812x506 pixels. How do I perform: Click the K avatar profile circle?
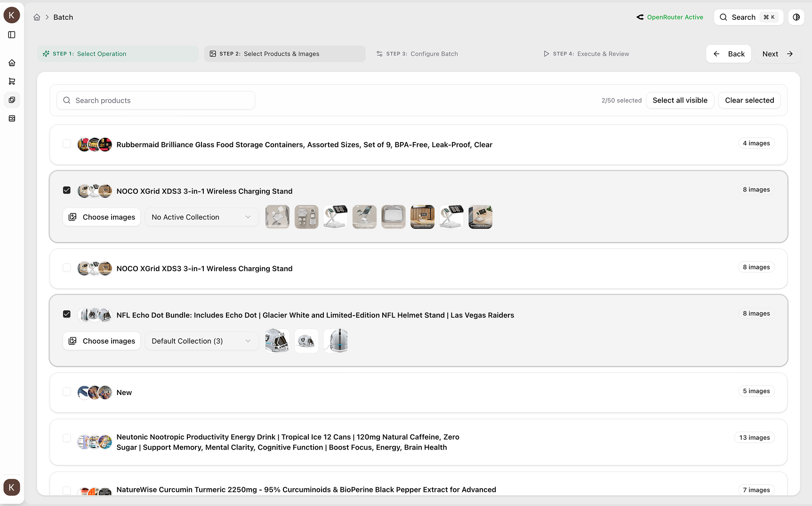pyautogui.click(x=12, y=15)
